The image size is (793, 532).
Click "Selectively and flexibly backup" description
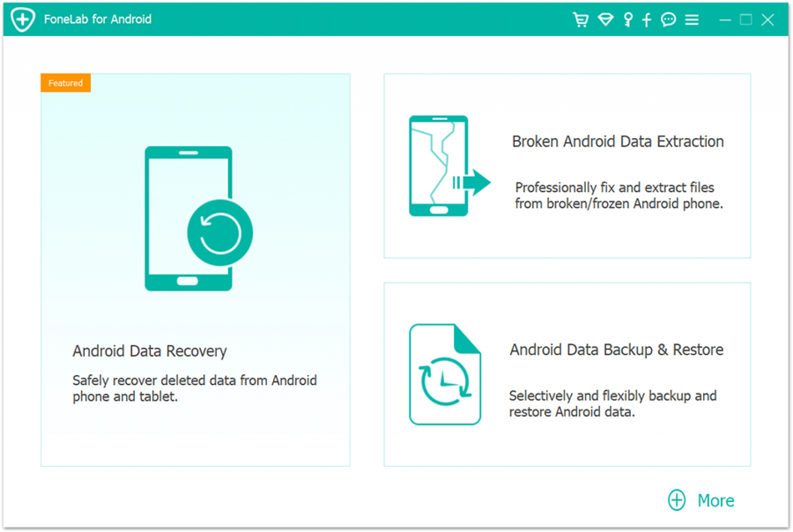613,404
